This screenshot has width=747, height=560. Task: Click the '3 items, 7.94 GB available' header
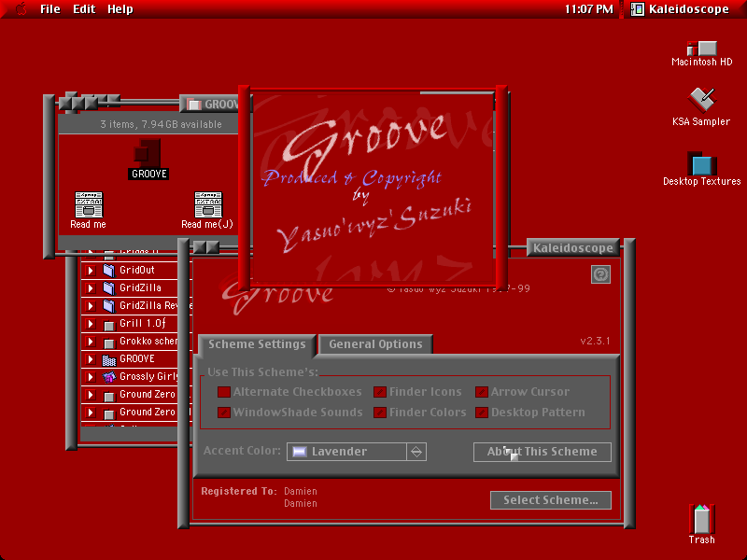(161, 124)
